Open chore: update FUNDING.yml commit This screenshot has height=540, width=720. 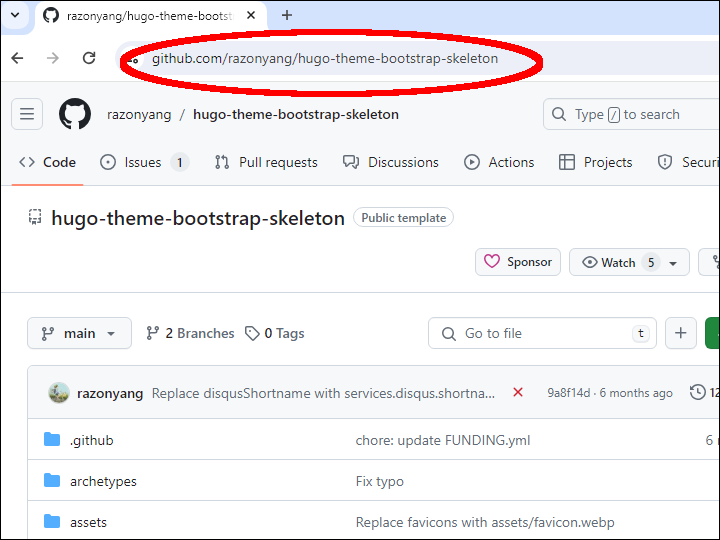point(443,440)
